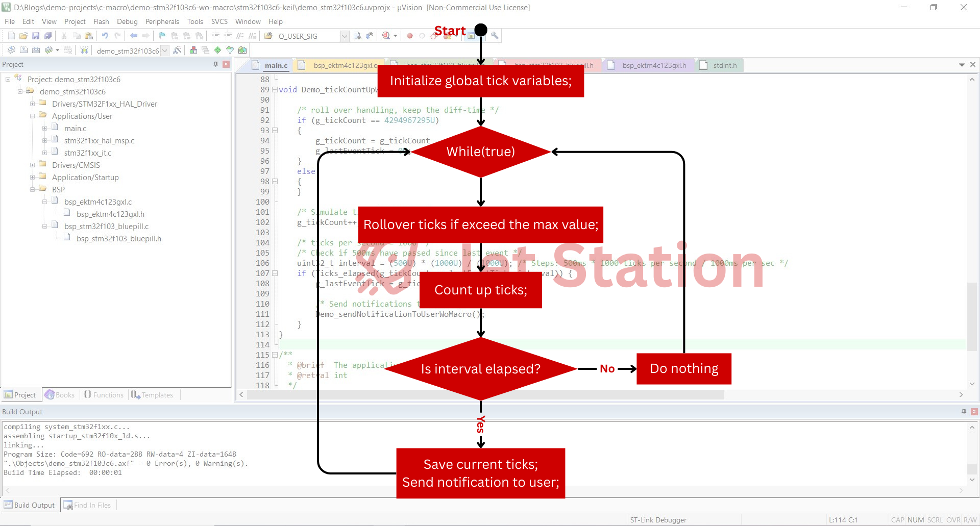Click the Undo arrow icon

click(105, 36)
